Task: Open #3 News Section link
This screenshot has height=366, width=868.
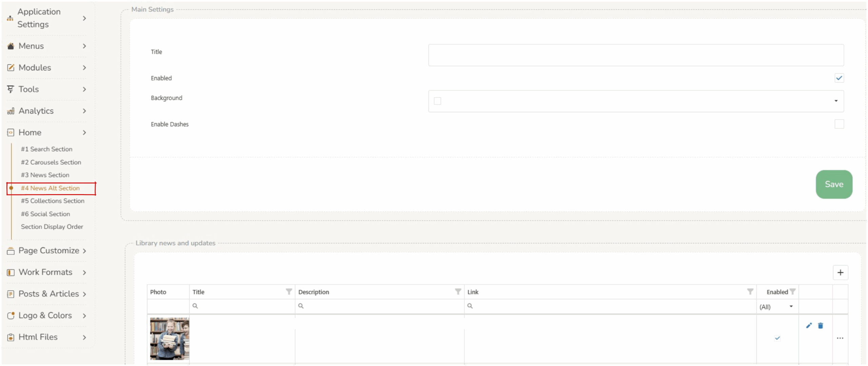Action: (x=45, y=175)
